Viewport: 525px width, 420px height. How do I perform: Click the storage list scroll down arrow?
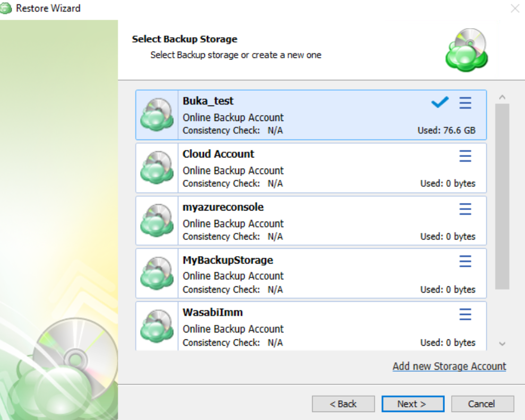tap(502, 344)
